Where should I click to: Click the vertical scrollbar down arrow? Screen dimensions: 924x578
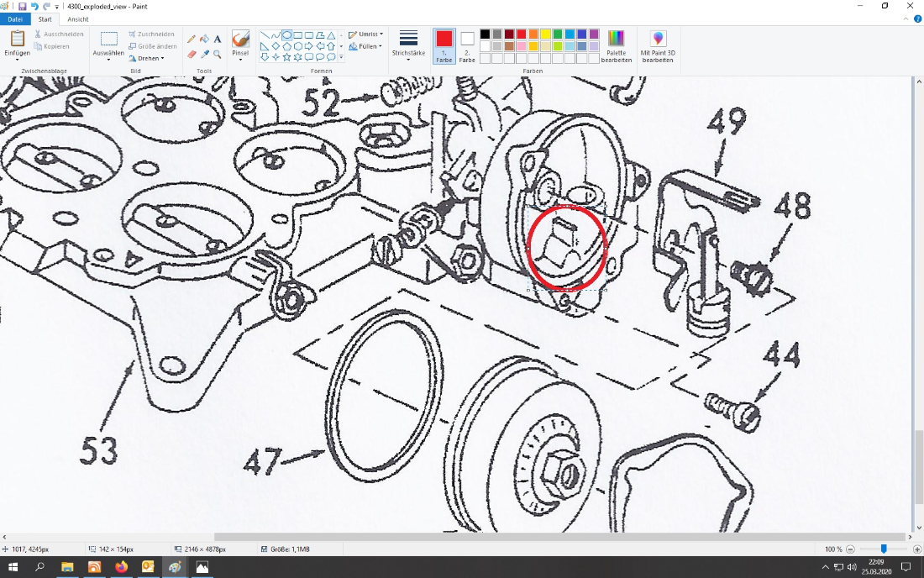918,528
